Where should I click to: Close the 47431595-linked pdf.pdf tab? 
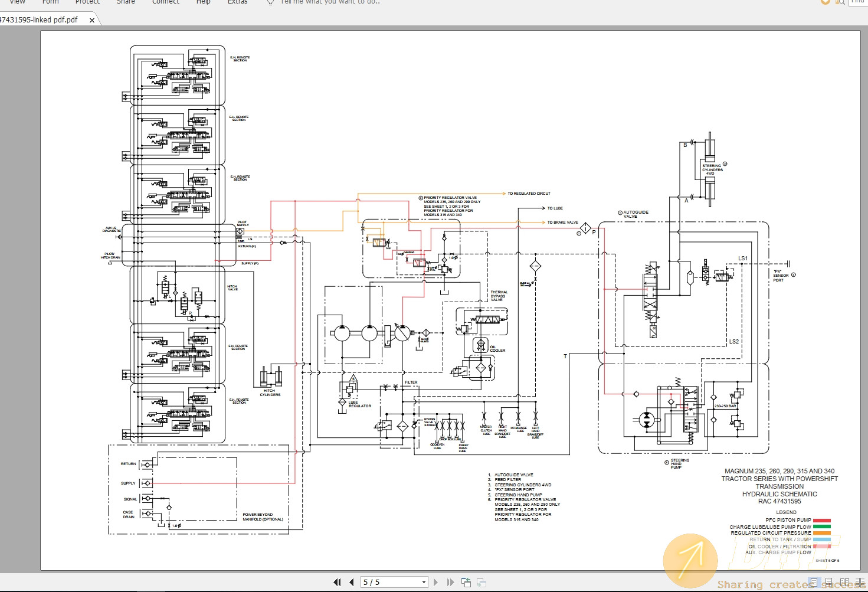(x=92, y=19)
